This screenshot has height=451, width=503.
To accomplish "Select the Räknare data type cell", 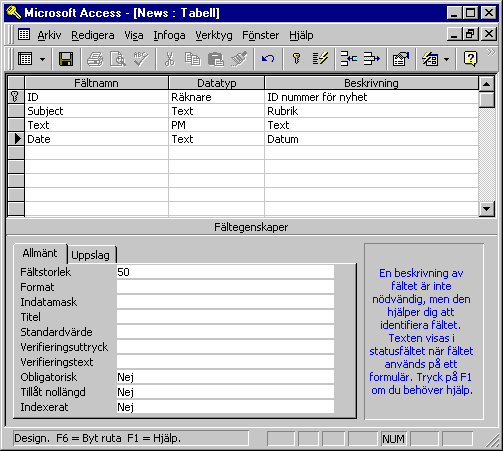I will pyautogui.click(x=217, y=97).
